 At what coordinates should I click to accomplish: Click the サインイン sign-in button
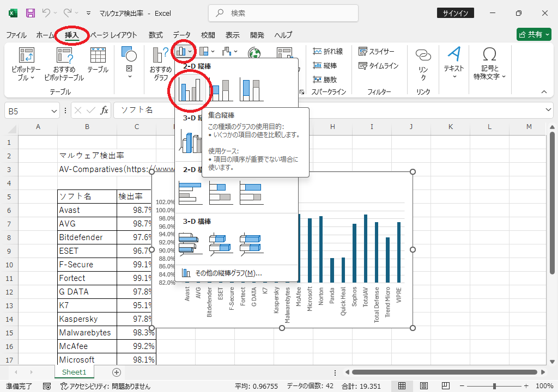(455, 13)
